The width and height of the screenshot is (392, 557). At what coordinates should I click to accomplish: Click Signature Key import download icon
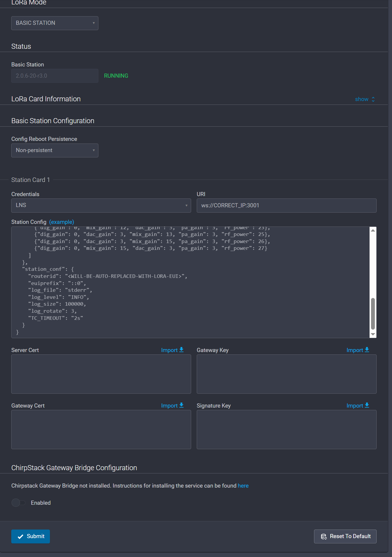pyautogui.click(x=367, y=405)
